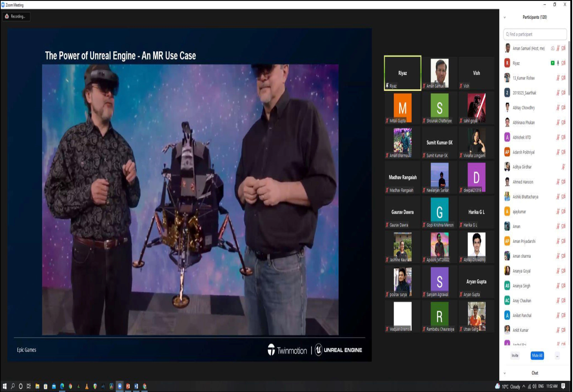Image resolution: width=573 pixels, height=392 pixels.
Task: Click the weather 10°C Cloudy tray widget
Action: [508, 386]
